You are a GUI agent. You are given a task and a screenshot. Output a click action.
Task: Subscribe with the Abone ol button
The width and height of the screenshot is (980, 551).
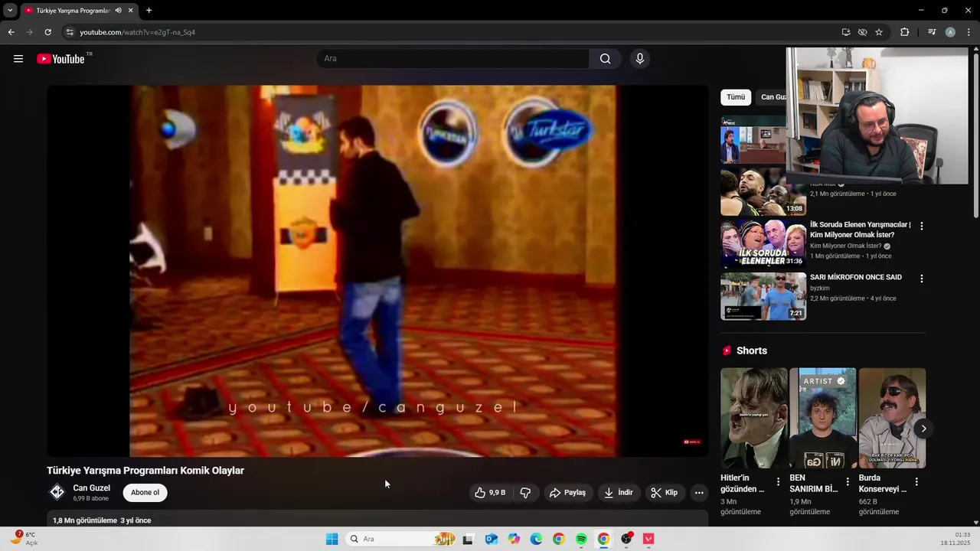tap(145, 493)
